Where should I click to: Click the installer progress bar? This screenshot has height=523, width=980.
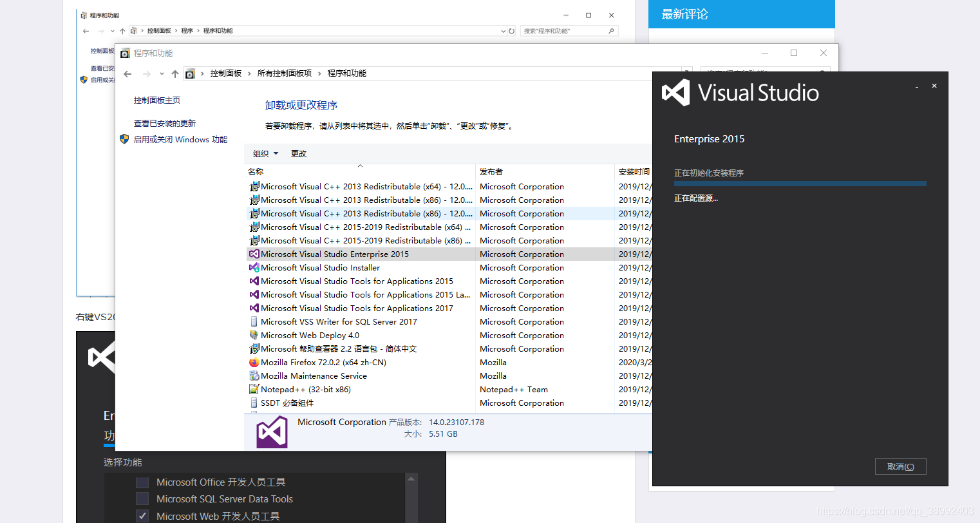[800, 184]
